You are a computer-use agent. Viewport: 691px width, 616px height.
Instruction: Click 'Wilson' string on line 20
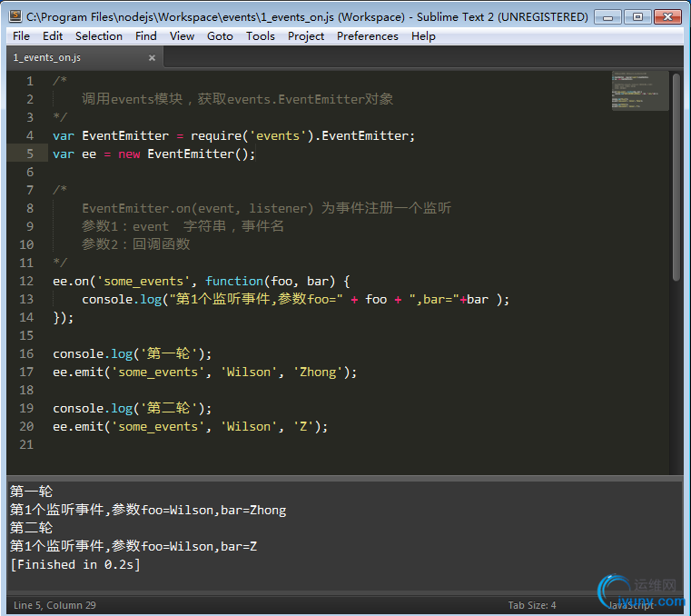pos(249,427)
